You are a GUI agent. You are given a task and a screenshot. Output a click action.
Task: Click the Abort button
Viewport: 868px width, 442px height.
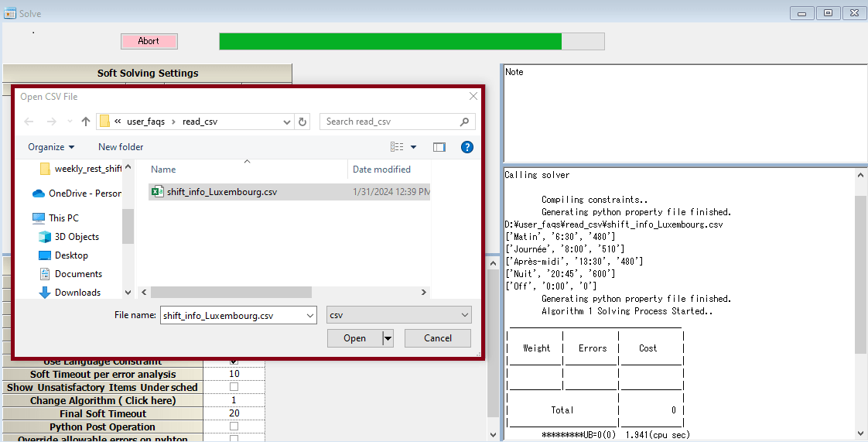(149, 41)
